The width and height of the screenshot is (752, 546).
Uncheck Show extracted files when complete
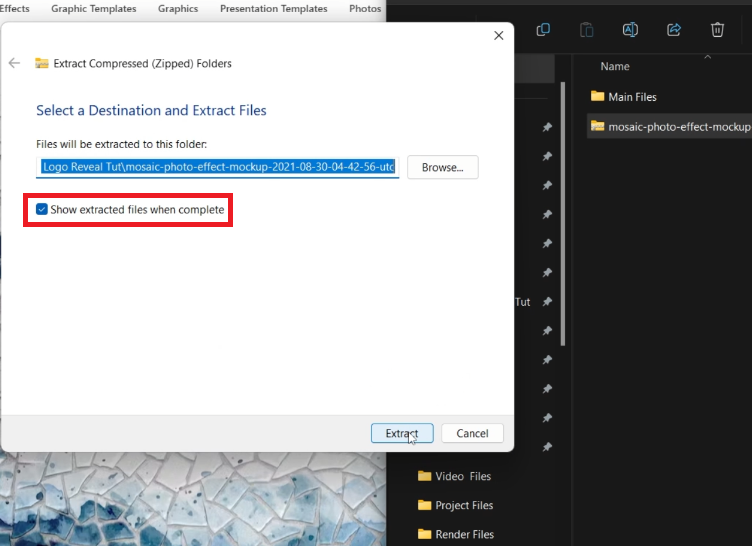point(42,209)
